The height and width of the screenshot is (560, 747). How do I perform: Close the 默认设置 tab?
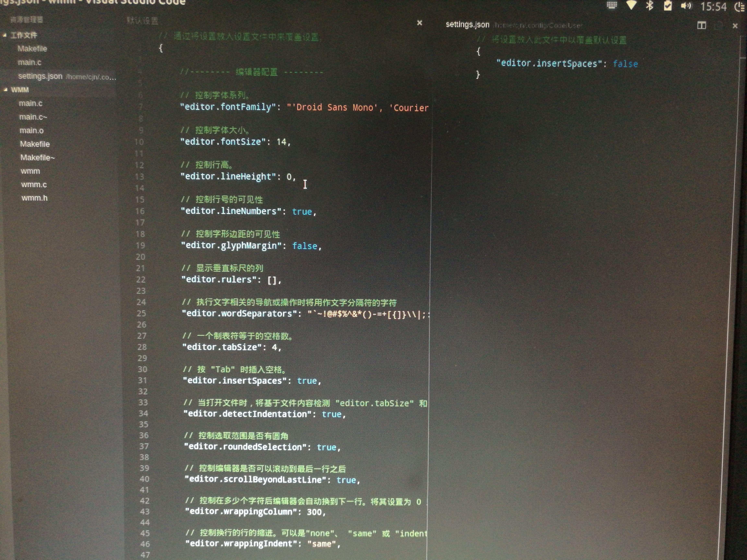[419, 23]
